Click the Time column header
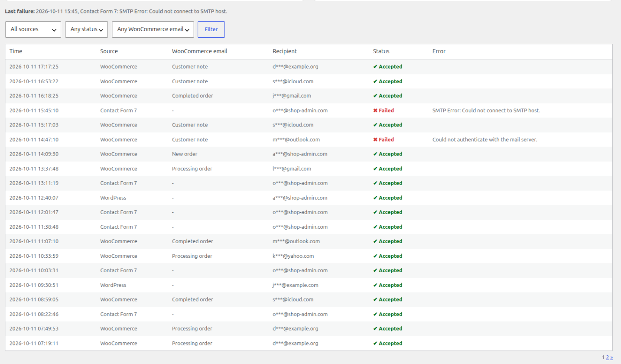Image resolution: width=621 pixels, height=364 pixels. (x=16, y=51)
